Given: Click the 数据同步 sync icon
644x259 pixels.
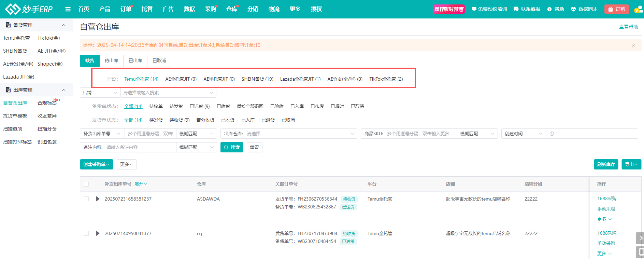Looking at the screenshot, I should click(x=573, y=9).
